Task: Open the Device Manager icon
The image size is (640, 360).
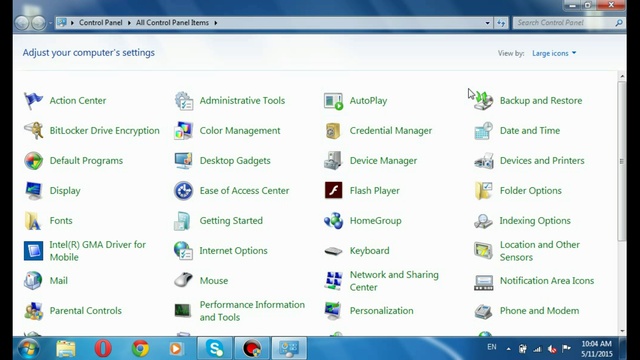Action: coord(333,160)
